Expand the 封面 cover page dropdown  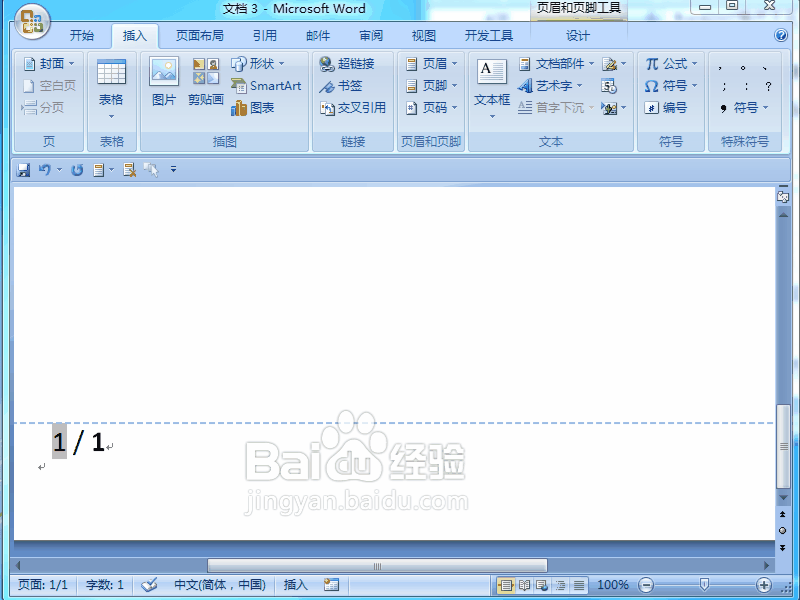point(71,64)
